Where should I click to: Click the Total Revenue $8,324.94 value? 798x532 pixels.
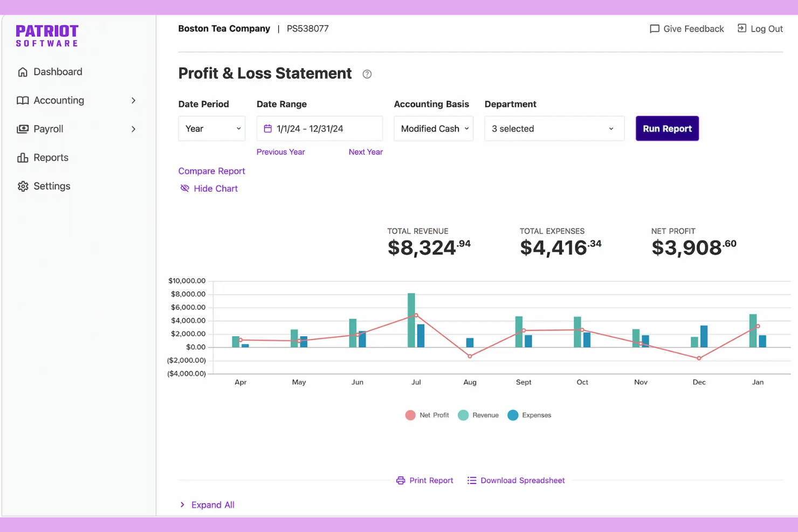point(429,248)
